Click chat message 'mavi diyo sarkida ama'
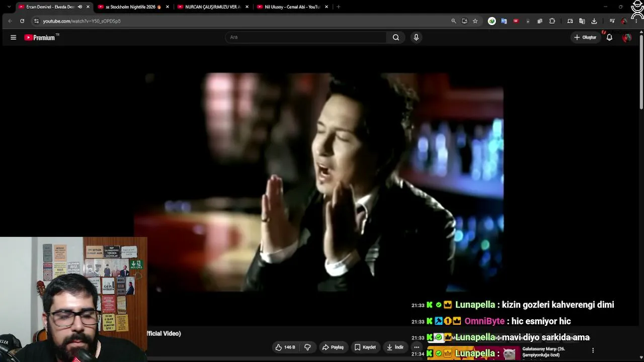This screenshot has width=644, height=362. tap(545, 337)
